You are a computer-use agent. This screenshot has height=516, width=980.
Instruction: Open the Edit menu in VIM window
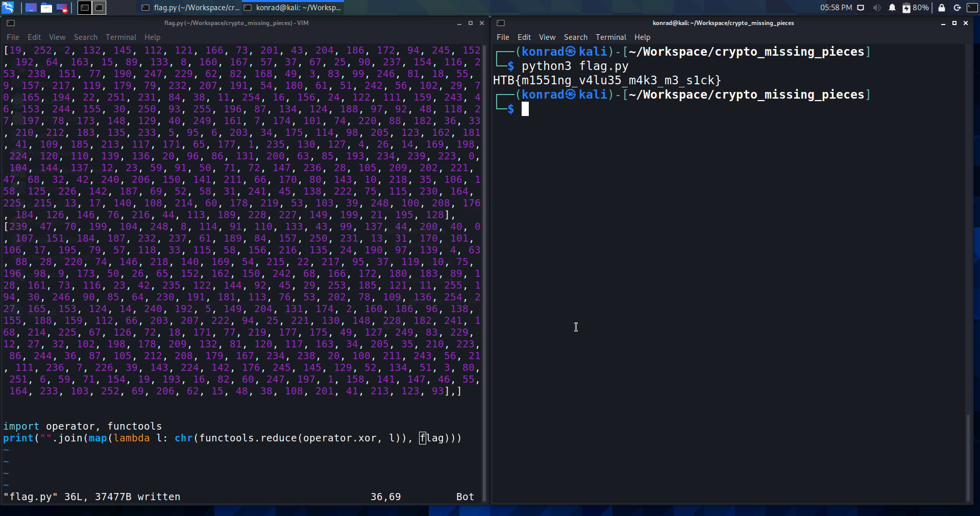click(x=34, y=37)
